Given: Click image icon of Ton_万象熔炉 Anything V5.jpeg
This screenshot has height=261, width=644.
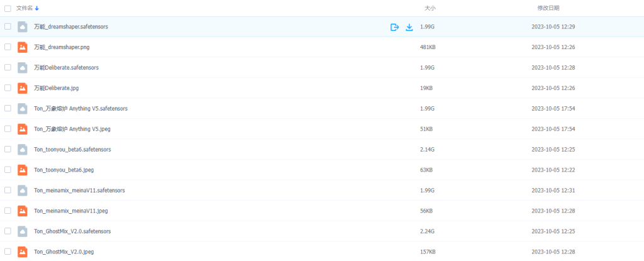Looking at the screenshot, I should pos(23,129).
